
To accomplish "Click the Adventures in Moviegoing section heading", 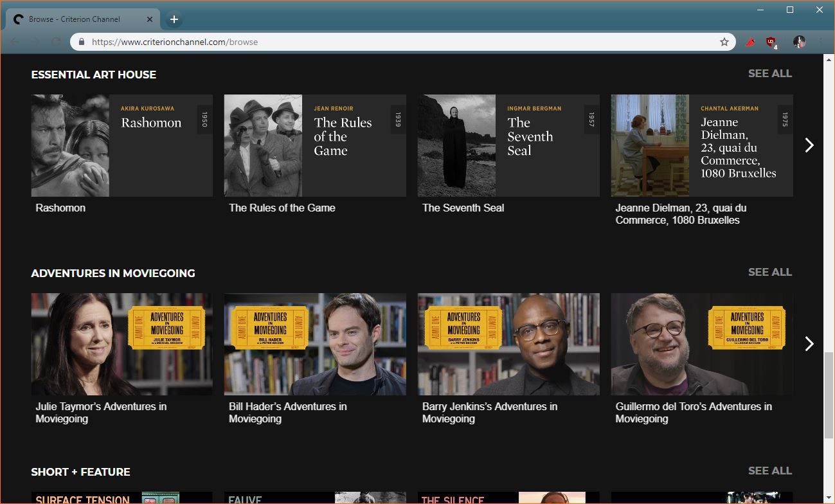I will point(113,273).
